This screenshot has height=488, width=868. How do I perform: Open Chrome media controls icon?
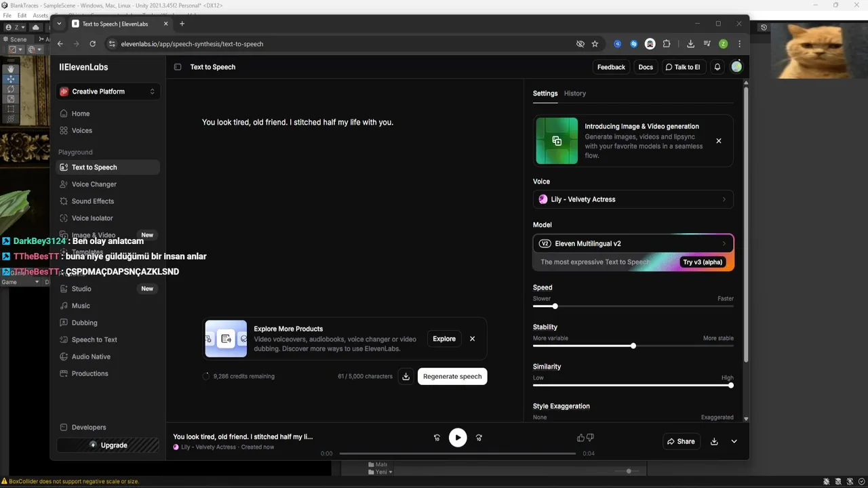coord(707,44)
